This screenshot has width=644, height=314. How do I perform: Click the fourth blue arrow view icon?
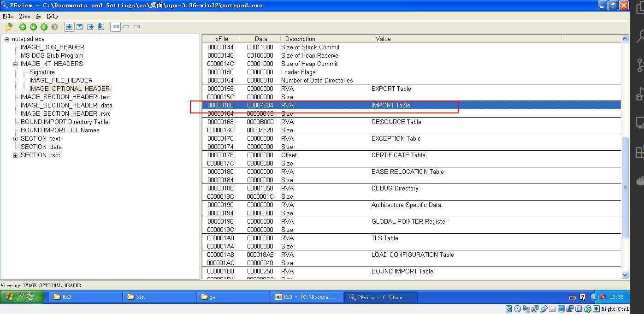101,27
